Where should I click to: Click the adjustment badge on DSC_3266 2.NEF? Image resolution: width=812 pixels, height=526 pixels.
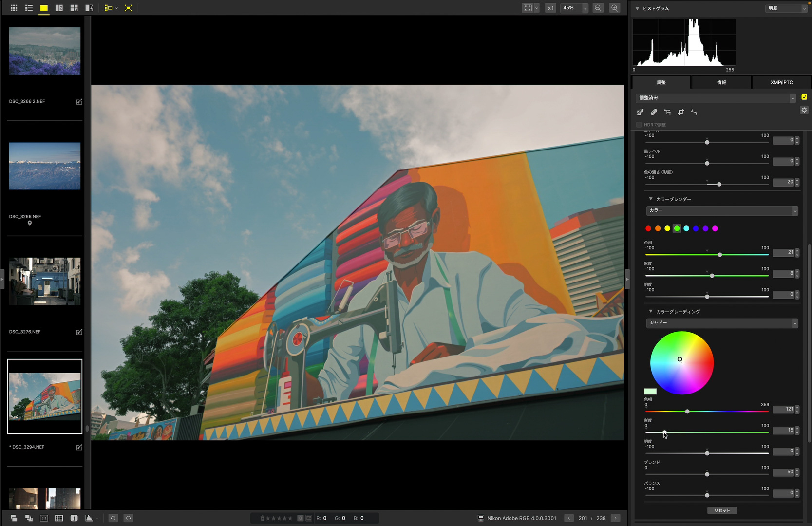79,102
